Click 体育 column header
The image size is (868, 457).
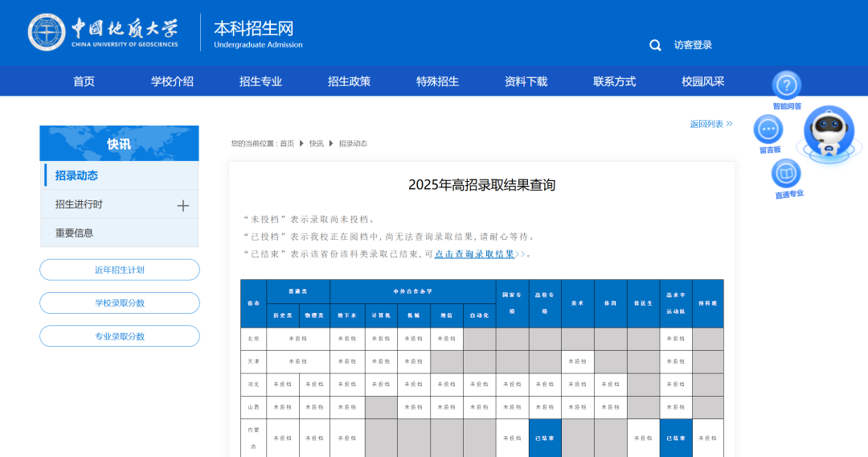click(611, 303)
